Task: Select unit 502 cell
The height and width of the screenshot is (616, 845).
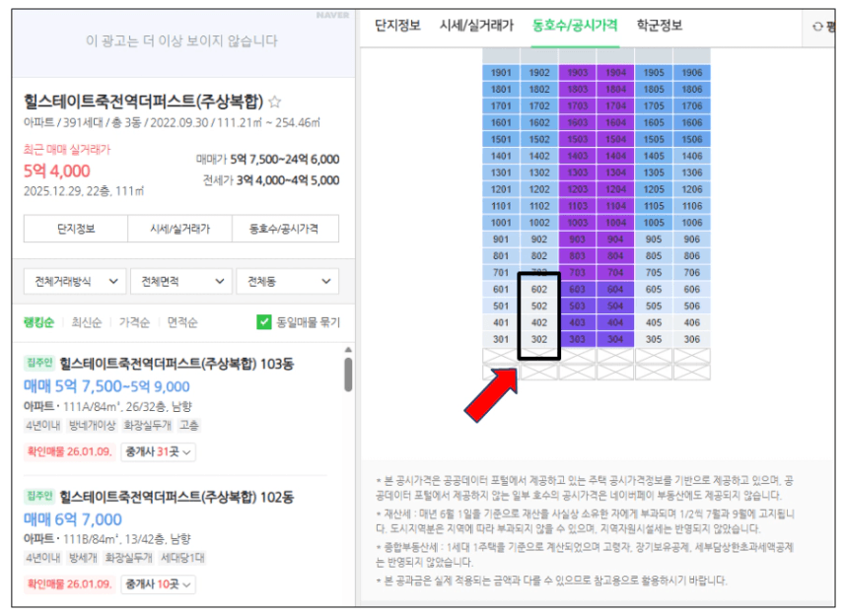Action: pos(539,306)
